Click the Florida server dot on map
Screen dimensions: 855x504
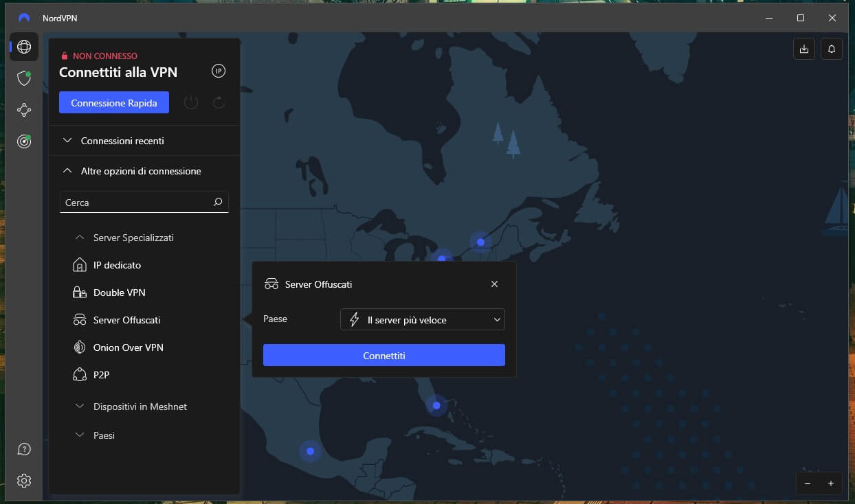436,406
